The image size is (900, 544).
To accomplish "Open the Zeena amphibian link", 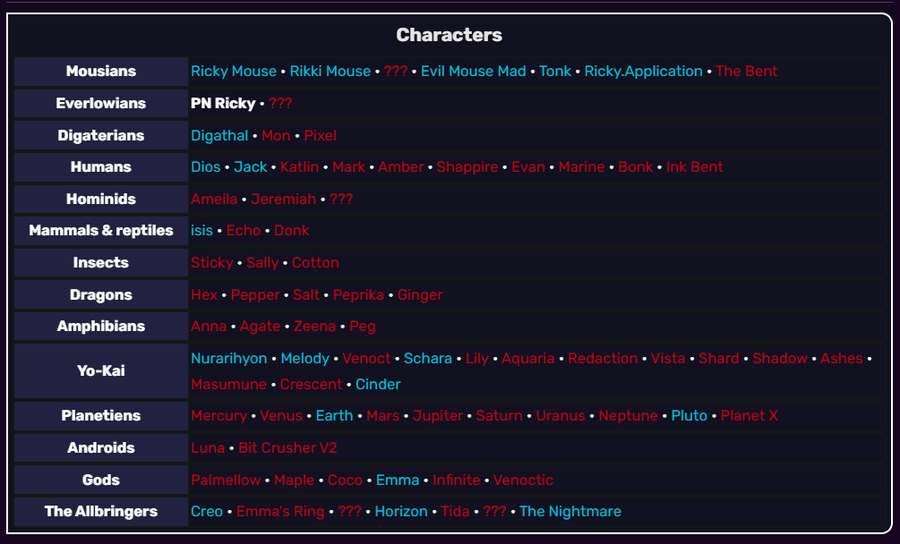I will point(315,327).
